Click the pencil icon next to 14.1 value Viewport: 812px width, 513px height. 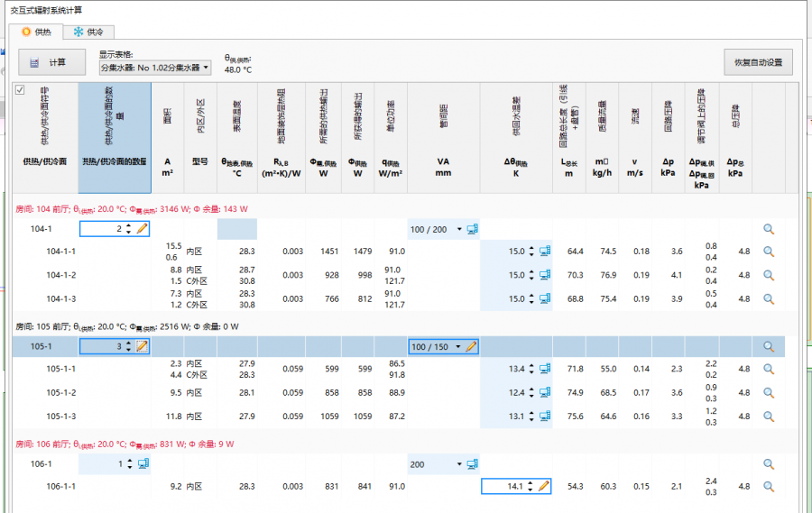point(543,486)
